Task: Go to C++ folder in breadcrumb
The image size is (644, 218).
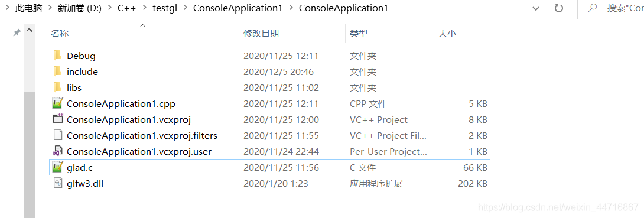Action: click(126, 8)
